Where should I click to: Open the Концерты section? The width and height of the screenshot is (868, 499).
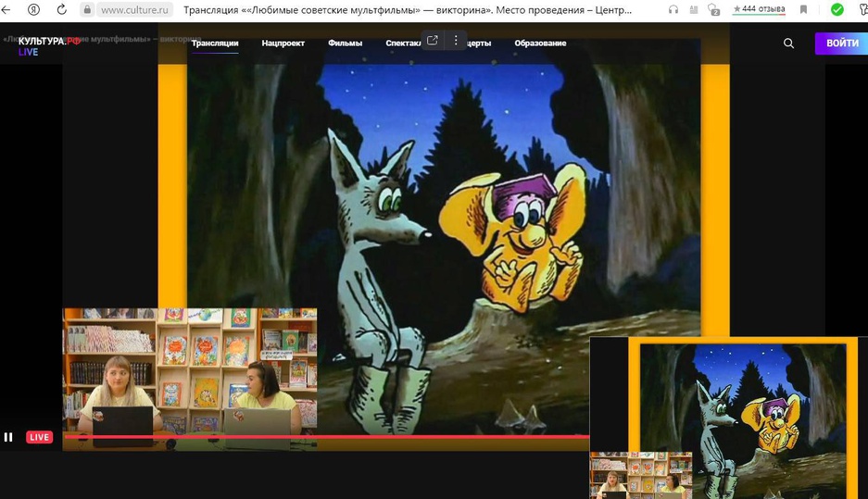(x=478, y=44)
